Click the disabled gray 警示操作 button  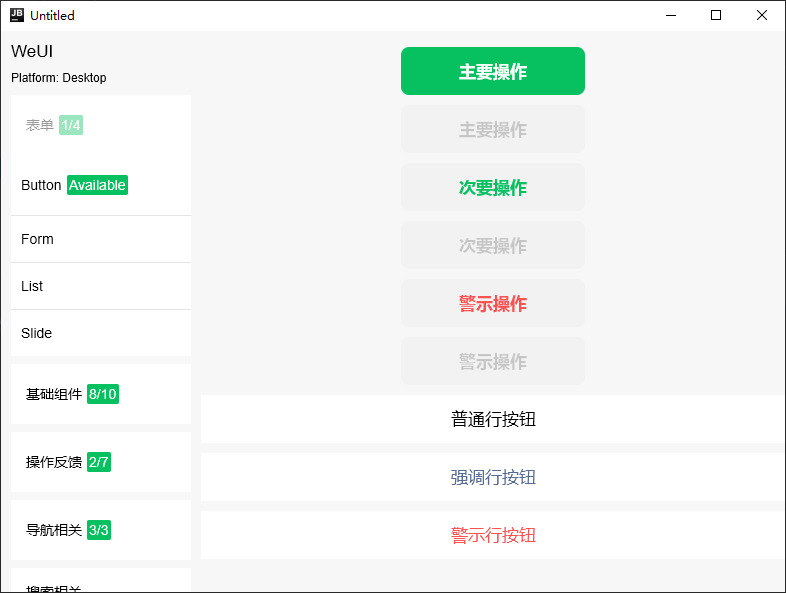tap(493, 361)
